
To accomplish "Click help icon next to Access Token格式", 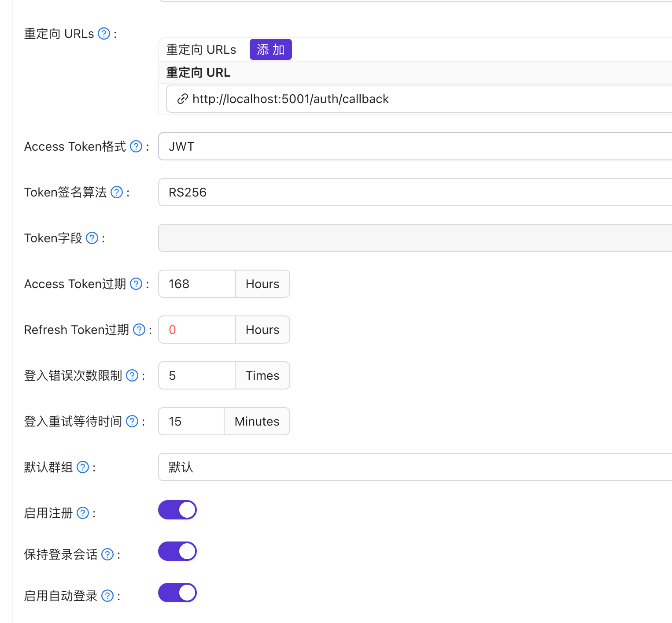I will click(x=136, y=146).
